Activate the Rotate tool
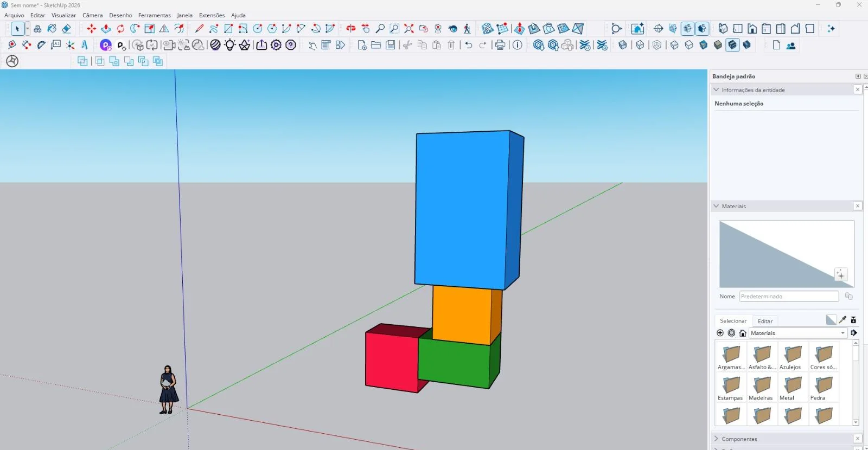This screenshot has width=868, height=450. [120, 29]
